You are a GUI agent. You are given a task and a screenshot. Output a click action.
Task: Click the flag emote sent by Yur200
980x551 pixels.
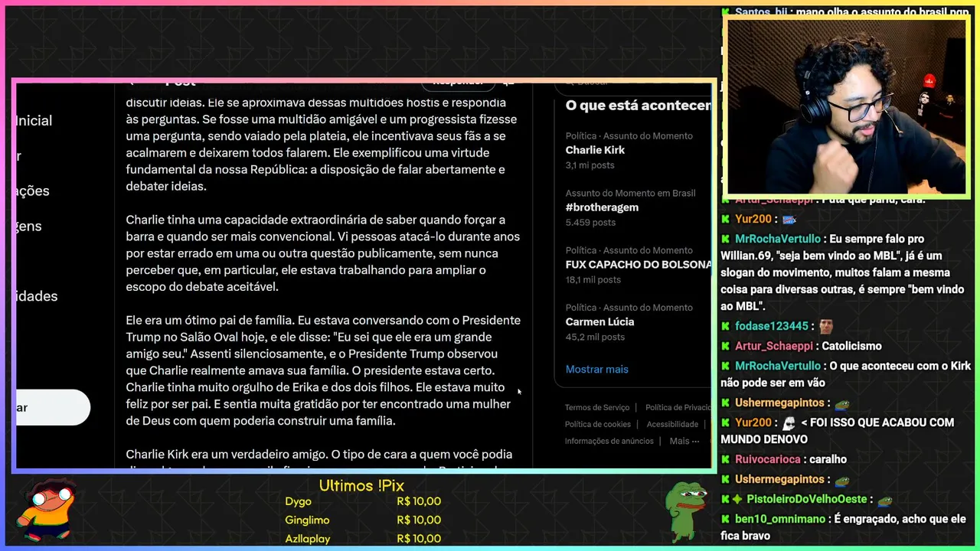pos(789,220)
